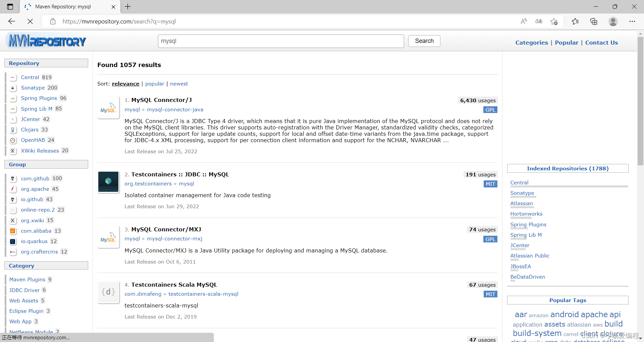Open the Categories page

point(532,43)
